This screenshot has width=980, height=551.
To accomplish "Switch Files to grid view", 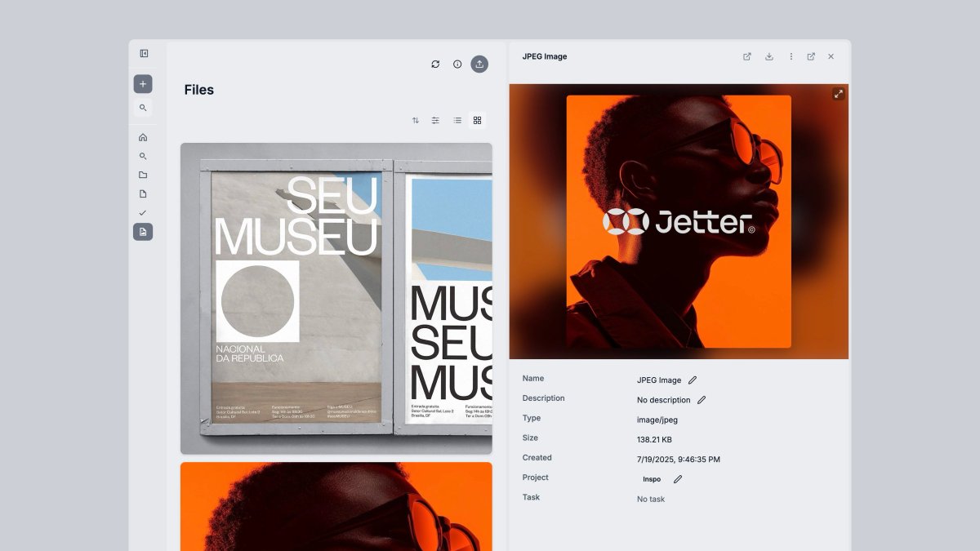I will pos(478,120).
